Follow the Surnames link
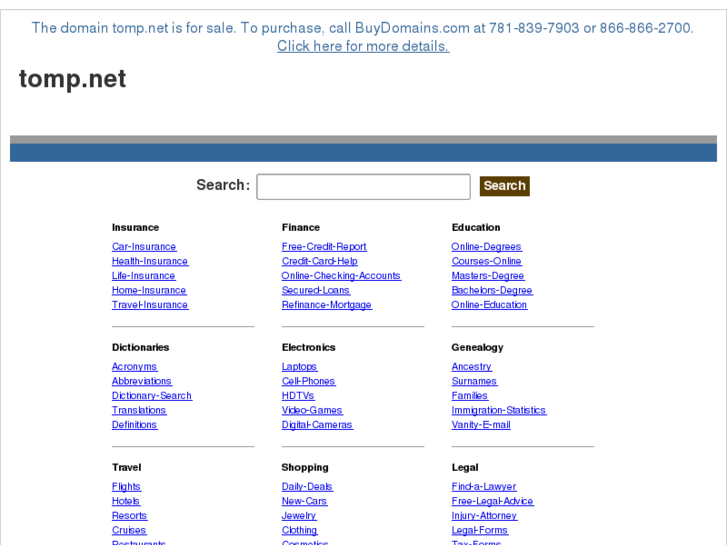The width and height of the screenshot is (727, 545). point(474,381)
